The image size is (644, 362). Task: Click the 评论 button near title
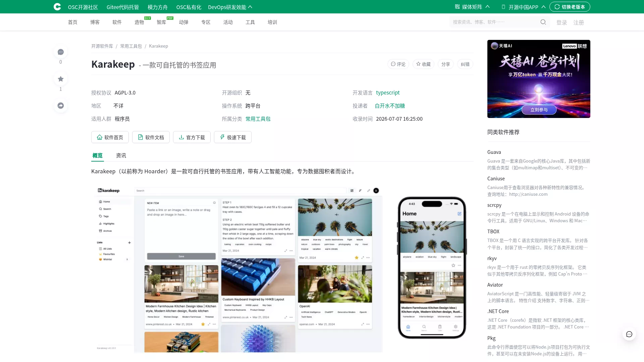tap(398, 64)
